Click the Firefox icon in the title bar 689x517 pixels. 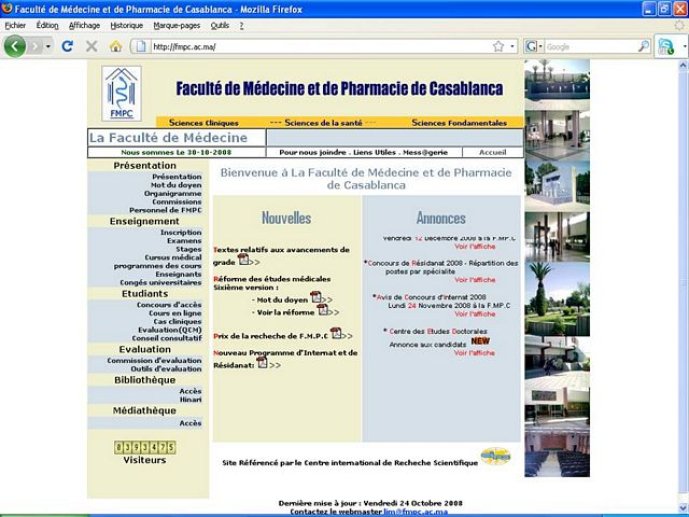[7, 8]
